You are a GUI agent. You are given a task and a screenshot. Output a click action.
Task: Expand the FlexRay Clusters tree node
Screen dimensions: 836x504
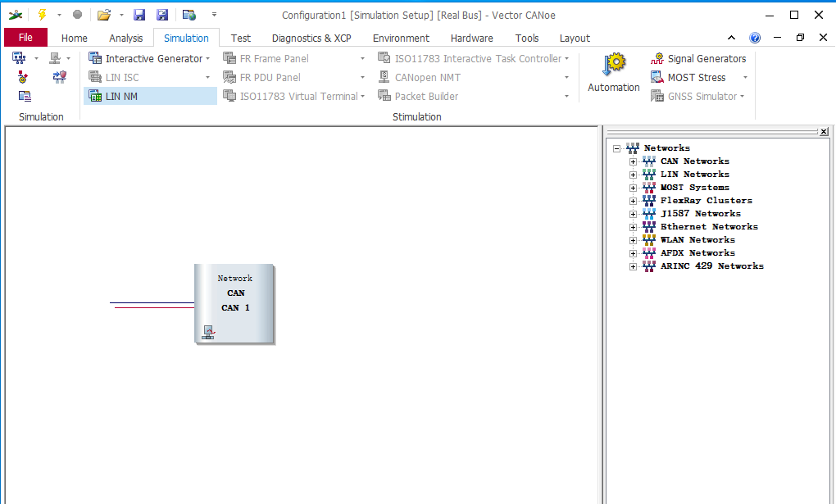[x=633, y=201]
